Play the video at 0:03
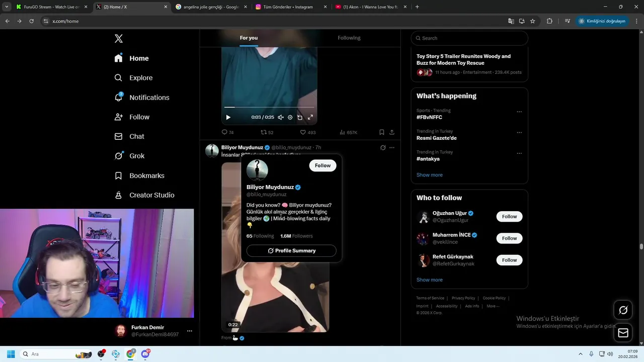 (x=228, y=117)
